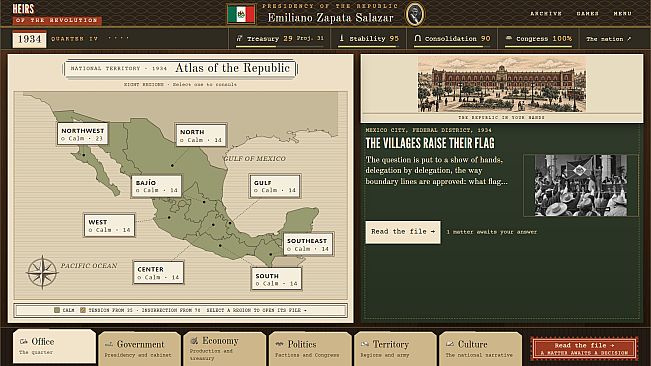Select the Gulf region label
651x366 pixels.
275,186
